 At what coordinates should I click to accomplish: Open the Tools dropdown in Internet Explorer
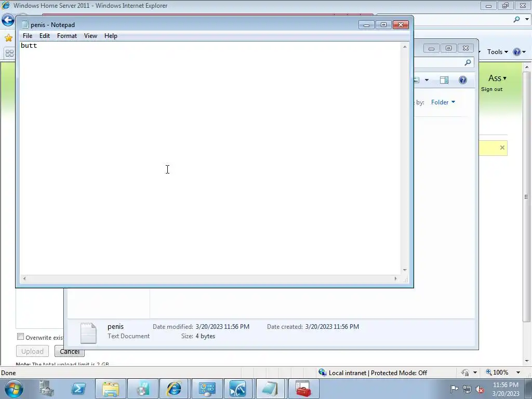(497, 52)
